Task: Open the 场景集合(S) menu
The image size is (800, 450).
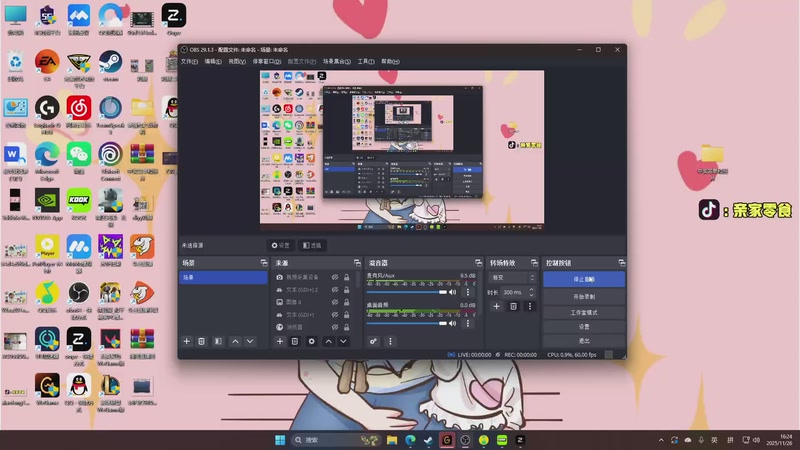Action: pyautogui.click(x=337, y=61)
